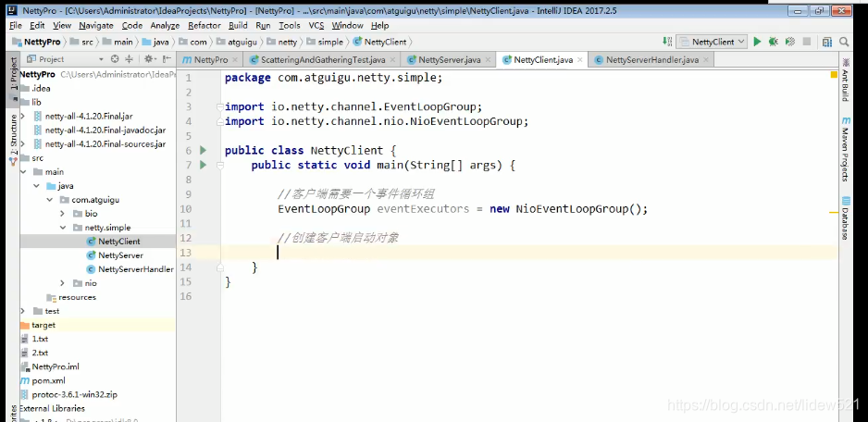868x422 pixels.
Task: Toggle the Maven Projects side panel
Action: tap(846, 150)
